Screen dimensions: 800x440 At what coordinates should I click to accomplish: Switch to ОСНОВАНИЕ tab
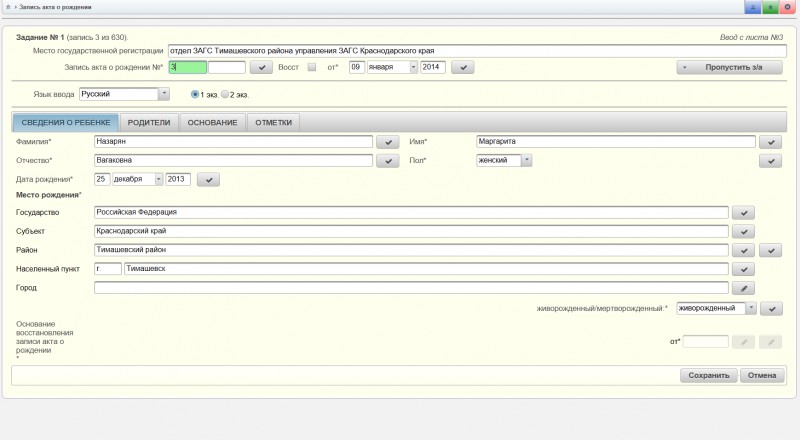pyautogui.click(x=212, y=123)
